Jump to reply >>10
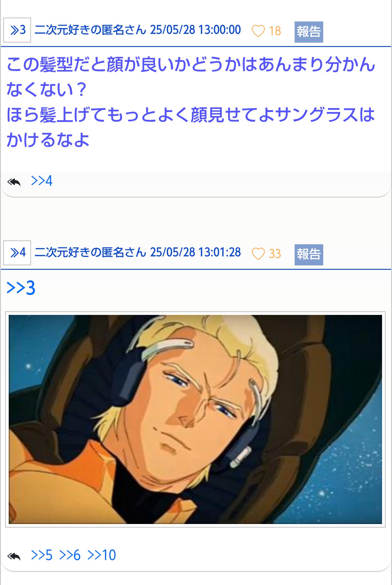Screen dimensions: 392x585 pyautogui.click(x=102, y=555)
